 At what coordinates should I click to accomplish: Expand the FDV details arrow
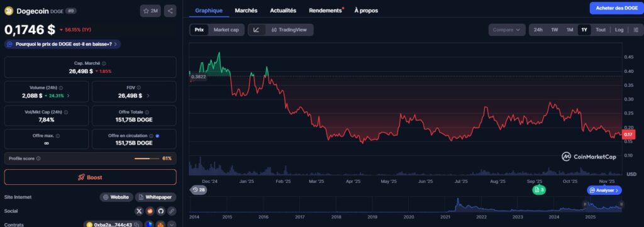[x=148, y=96]
